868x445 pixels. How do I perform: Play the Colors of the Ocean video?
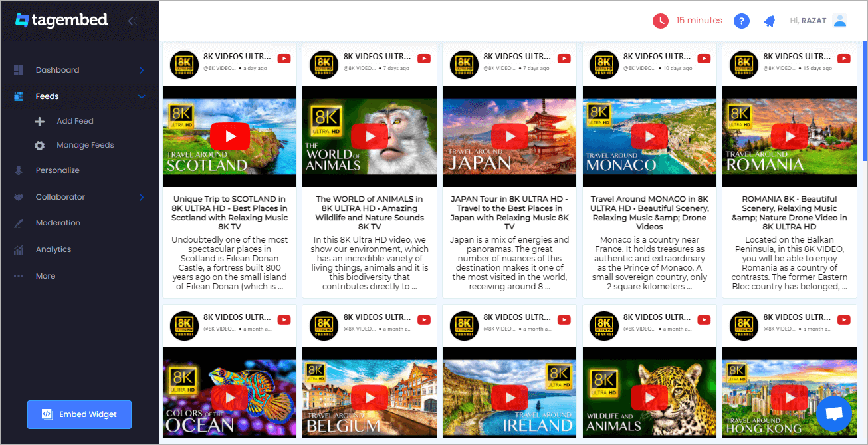click(x=230, y=397)
